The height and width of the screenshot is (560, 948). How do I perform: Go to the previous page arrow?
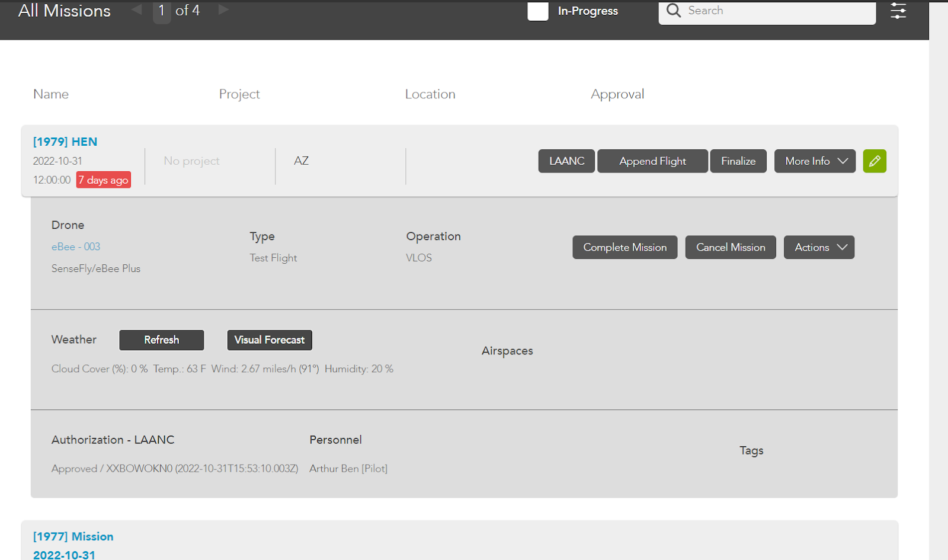[x=137, y=9]
